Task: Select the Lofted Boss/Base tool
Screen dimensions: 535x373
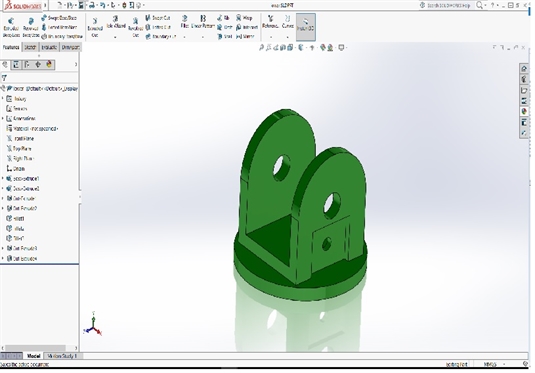Action: (x=59, y=27)
